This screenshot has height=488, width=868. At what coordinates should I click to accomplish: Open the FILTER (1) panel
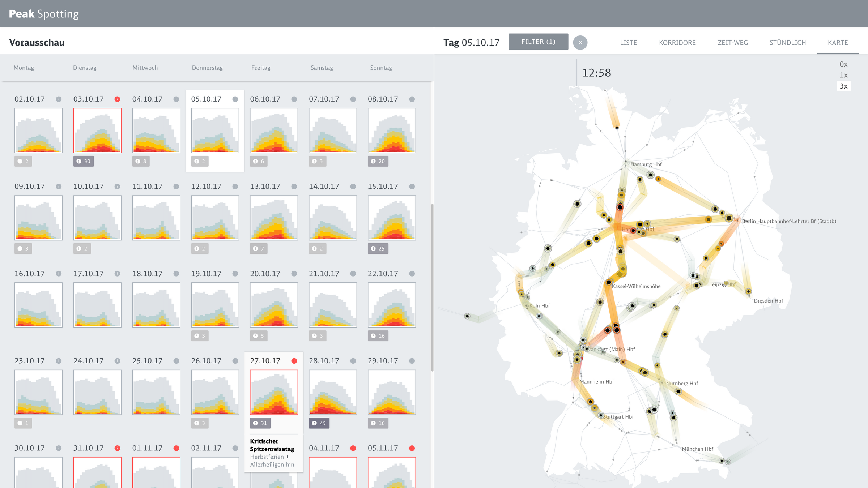click(x=538, y=42)
